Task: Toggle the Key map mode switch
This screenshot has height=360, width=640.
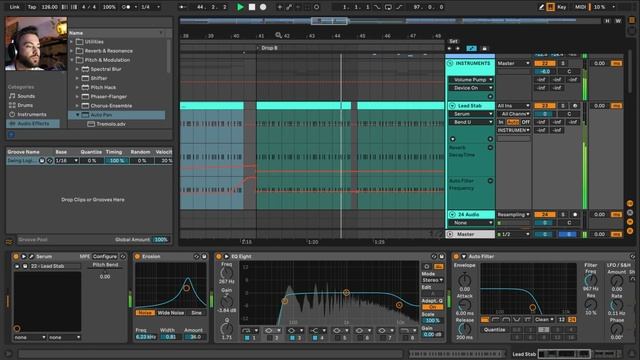Action: point(562,7)
